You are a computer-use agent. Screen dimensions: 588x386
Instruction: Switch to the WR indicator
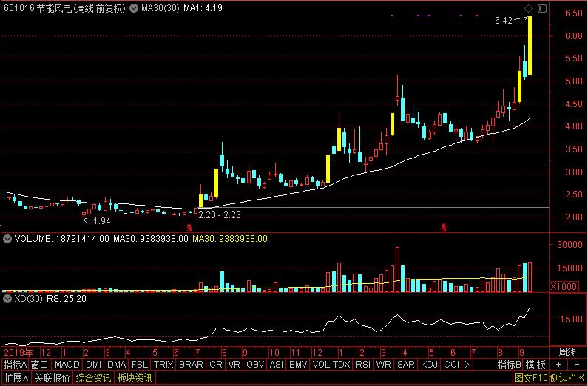click(383, 365)
